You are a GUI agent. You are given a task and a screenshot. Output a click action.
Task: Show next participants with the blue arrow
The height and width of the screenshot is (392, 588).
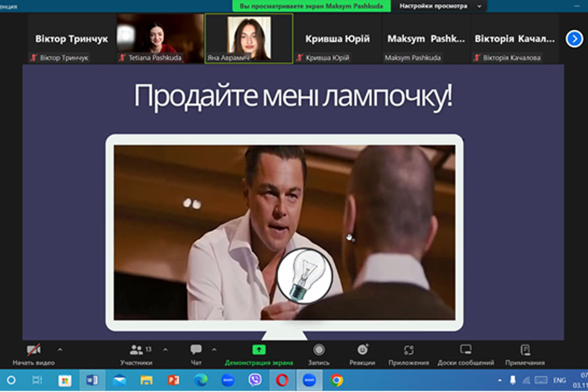point(574,39)
